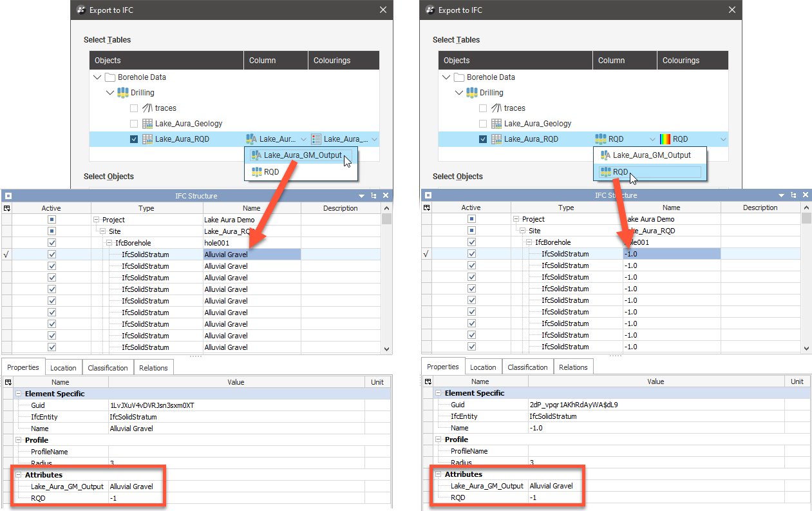Viewport: 812px width, 511px height.
Task: Click the Borehole Data folder icon in left dialog
Action: tap(109, 77)
